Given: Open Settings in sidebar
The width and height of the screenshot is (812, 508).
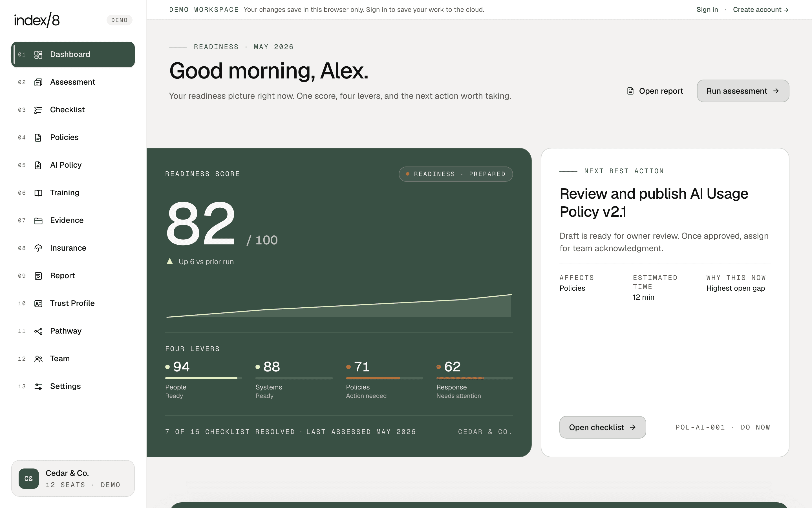Looking at the screenshot, I should [73, 386].
